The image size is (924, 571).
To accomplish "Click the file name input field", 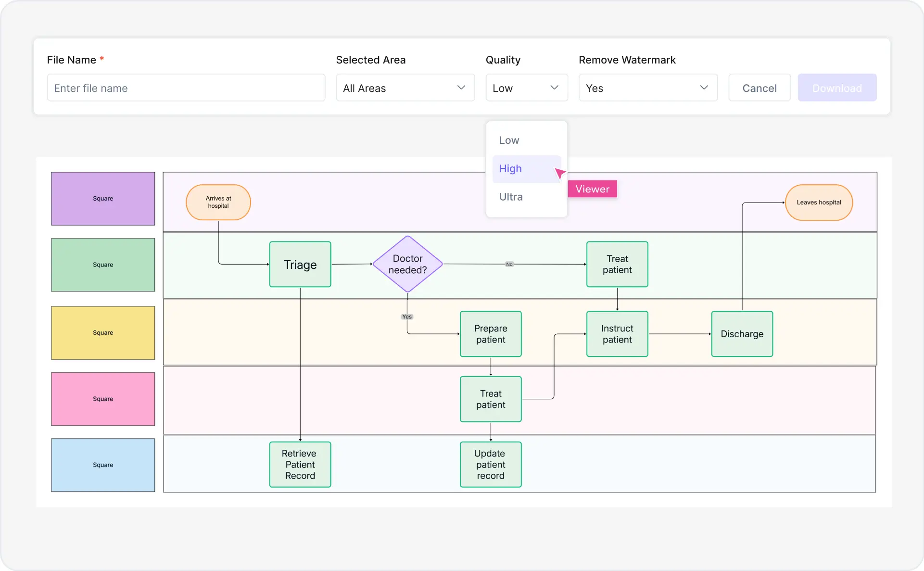I will click(x=186, y=88).
